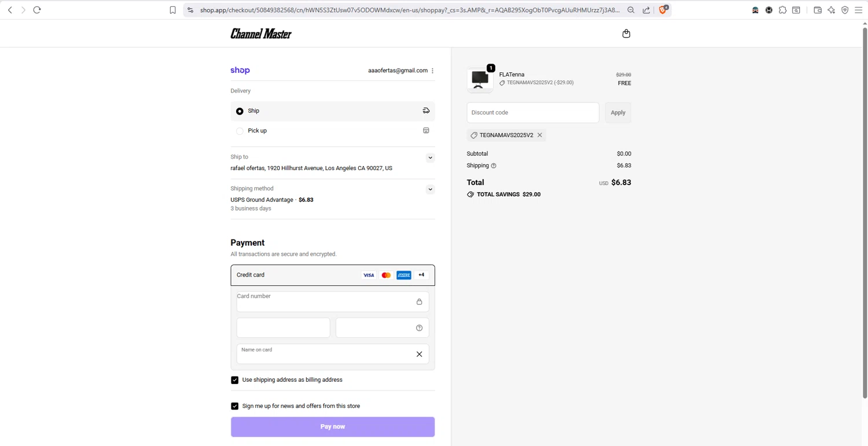Click the Pay now button
Screen dimensions: 868x446
coord(333,427)
